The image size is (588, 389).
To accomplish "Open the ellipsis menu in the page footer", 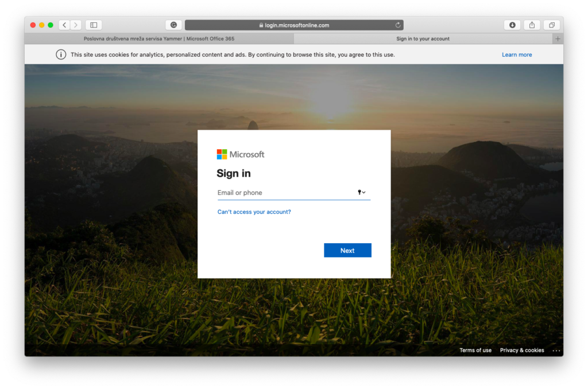I will tap(556, 351).
